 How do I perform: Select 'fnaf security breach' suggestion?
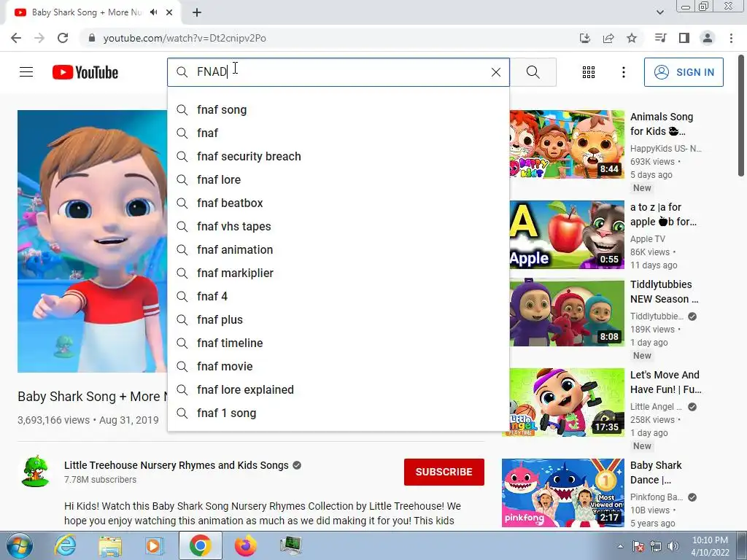point(338,156)
